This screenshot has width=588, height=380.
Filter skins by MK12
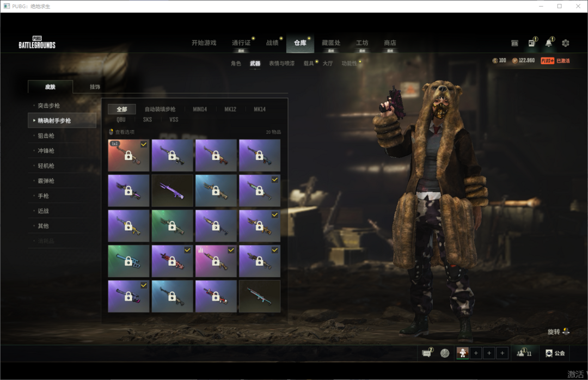click(x=230, y=109)
